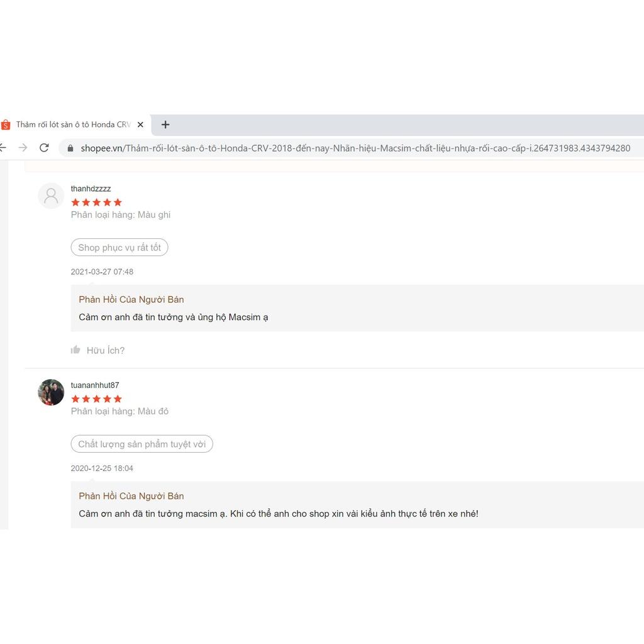
Task: Click thumbs-up icon on thanhdzzzz's review
Action: click(75, 350)
